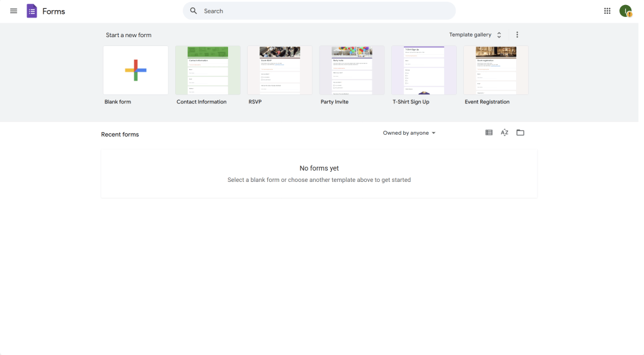
Task: Open the Owned by anyone dropdown
Action: pos(409,133)
